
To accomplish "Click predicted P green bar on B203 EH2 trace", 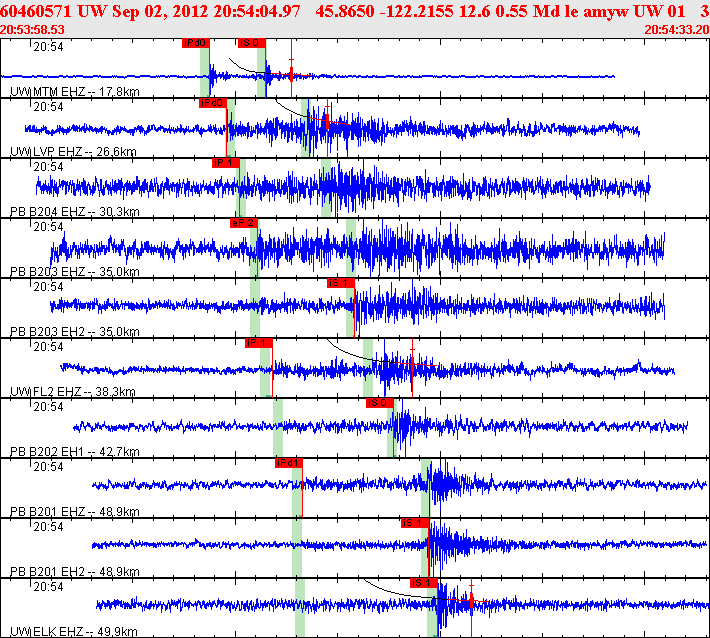I will coord(255,308).
